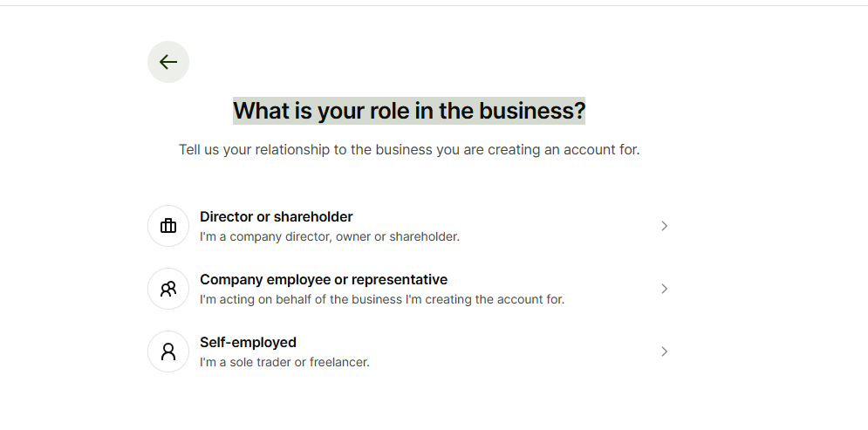Click chevron beside Company employee or representative
This screenshot has width=868, height=430.
point(664,289)
